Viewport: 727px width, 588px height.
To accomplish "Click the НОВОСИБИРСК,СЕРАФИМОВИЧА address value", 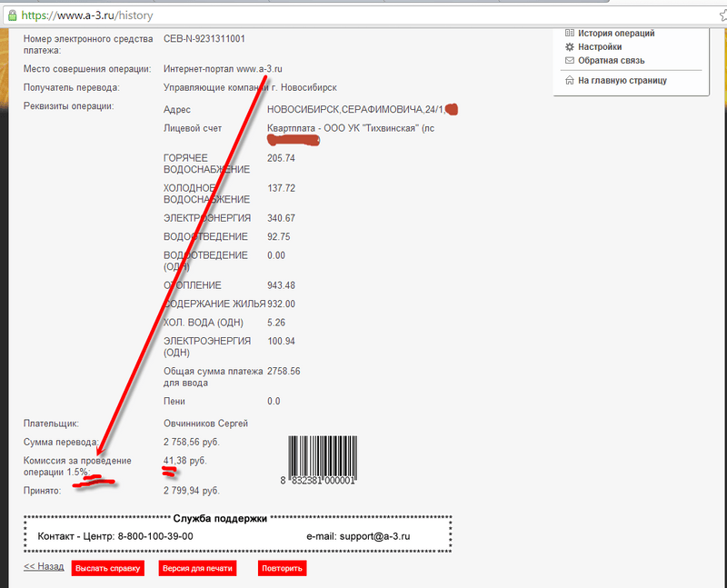I will click(356, 109).
